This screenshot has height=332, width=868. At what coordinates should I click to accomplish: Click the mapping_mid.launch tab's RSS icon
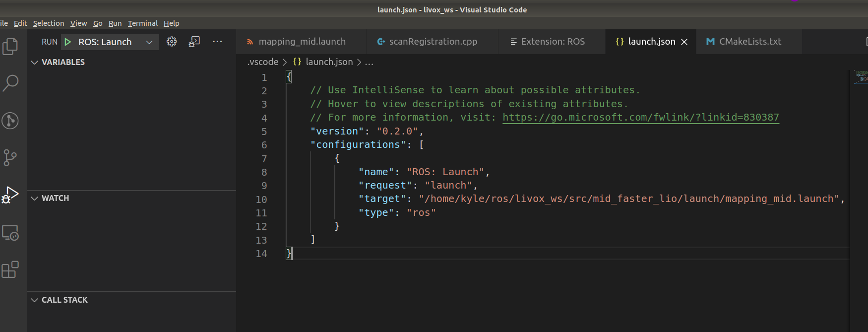tap(250, 42)
